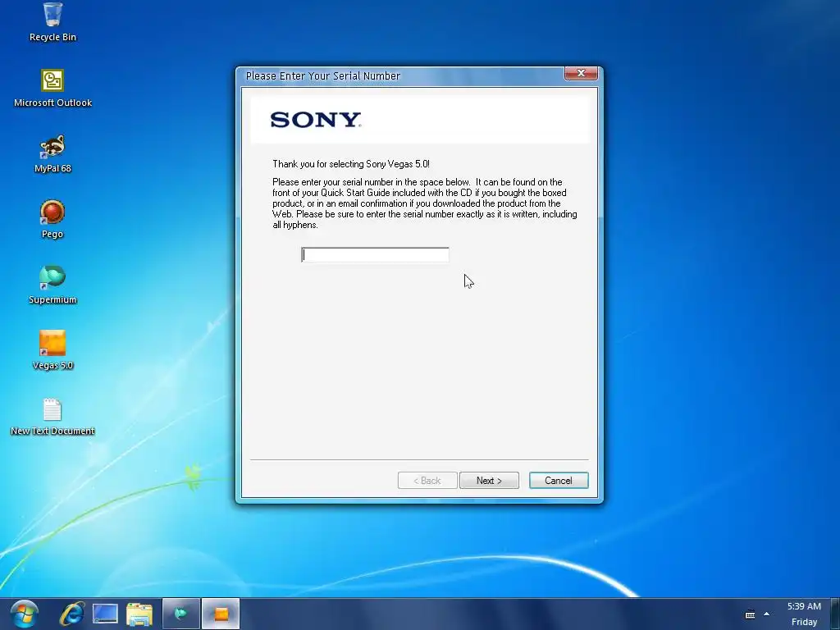Show hidden tray icons arrow
This screenshot has height=630, width=840.
[x=767, y=614]
